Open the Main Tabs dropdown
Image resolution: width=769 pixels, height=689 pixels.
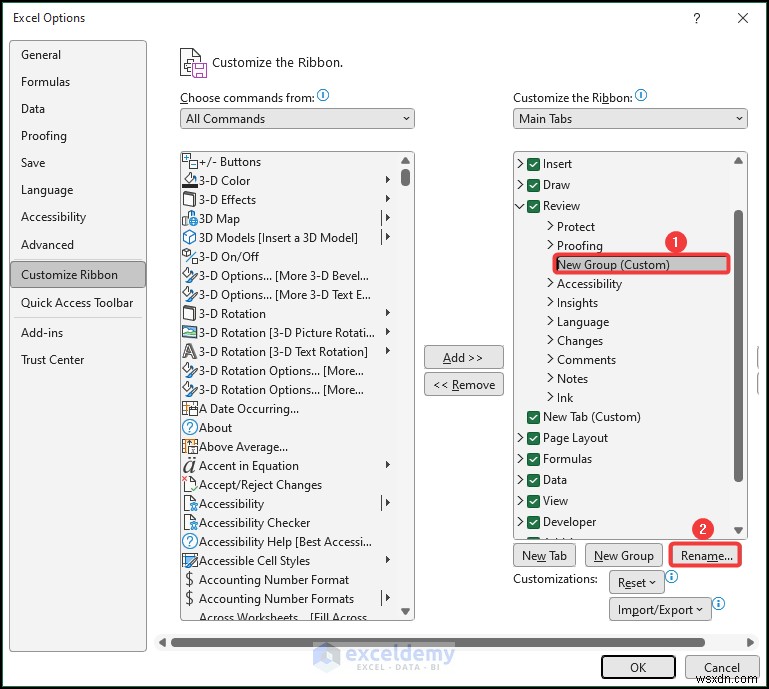click(x=630, y=119)
